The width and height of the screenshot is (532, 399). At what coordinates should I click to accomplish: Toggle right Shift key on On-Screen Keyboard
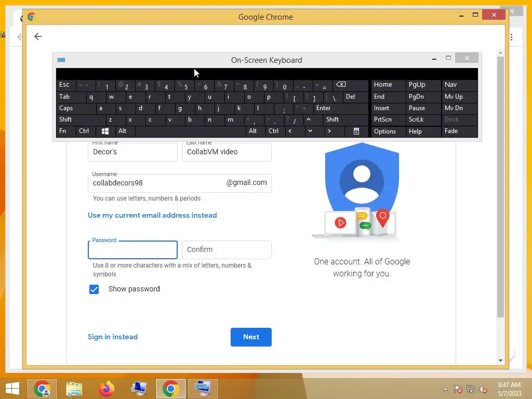coord(345,119)
